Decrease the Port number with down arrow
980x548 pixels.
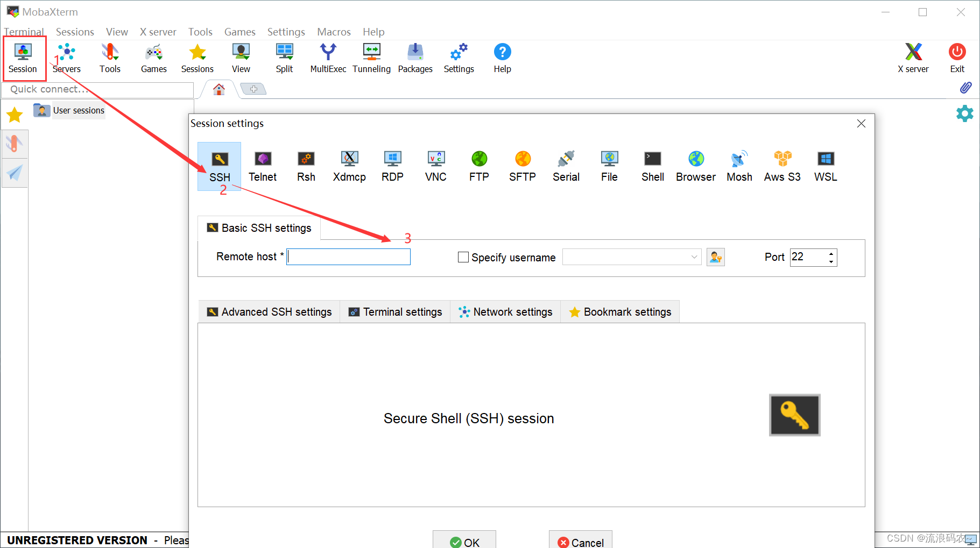(831, 261)
